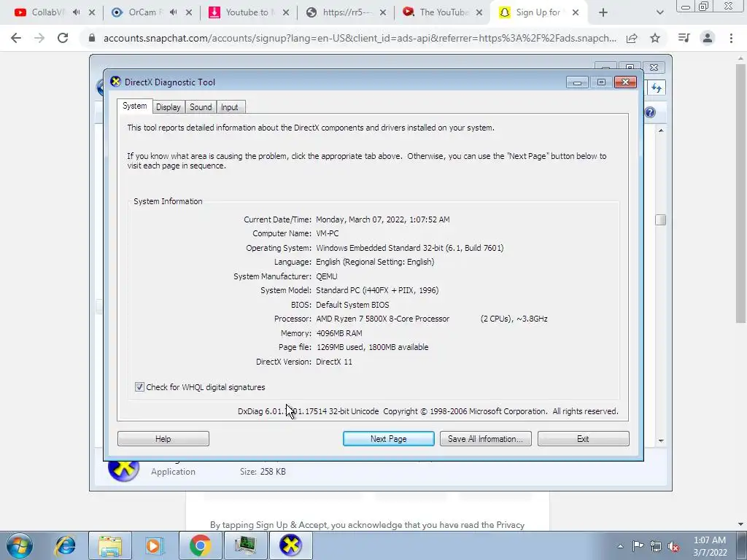The height and width of the screenshot is (560, 747).
Task: Show hidden tray icons arrow
Action: 620,546
